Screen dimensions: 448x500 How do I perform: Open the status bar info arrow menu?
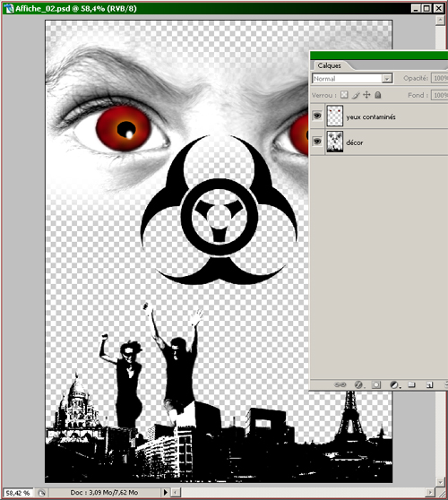pyautogui.click(x=165, y=492)
